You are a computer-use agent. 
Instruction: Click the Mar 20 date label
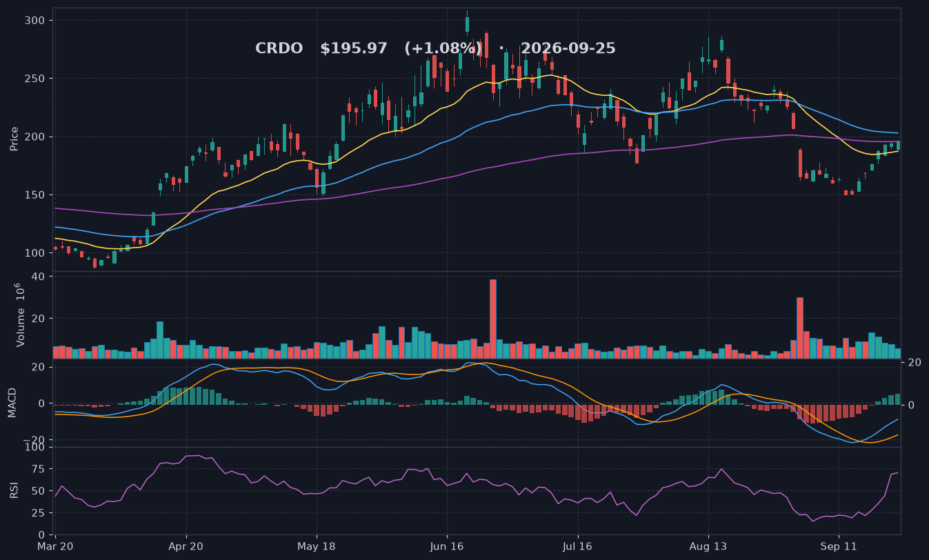(x=55, y=546)
